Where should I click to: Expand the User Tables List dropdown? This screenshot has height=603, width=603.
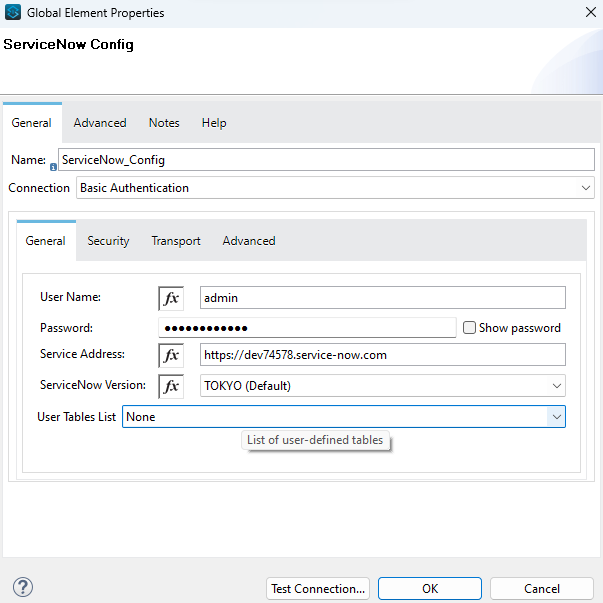pyautogui.click(x=557, y=417)
